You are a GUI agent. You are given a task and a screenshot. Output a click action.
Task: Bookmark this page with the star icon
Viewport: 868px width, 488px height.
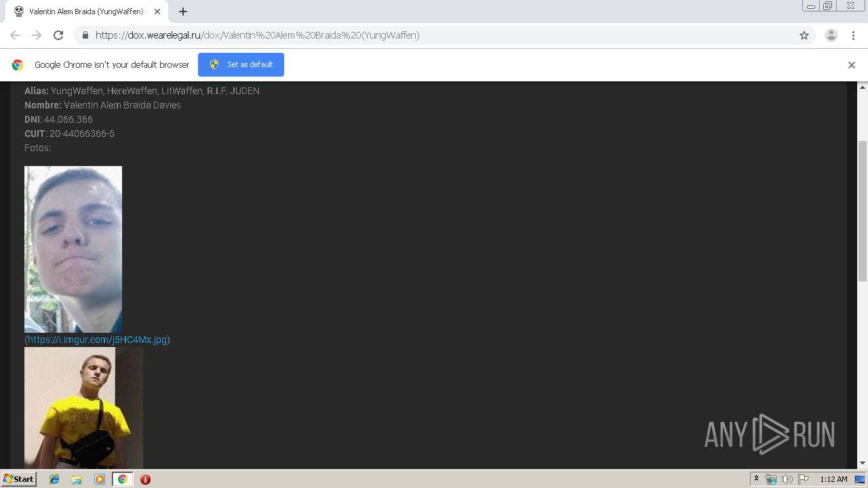pos(804,35)
